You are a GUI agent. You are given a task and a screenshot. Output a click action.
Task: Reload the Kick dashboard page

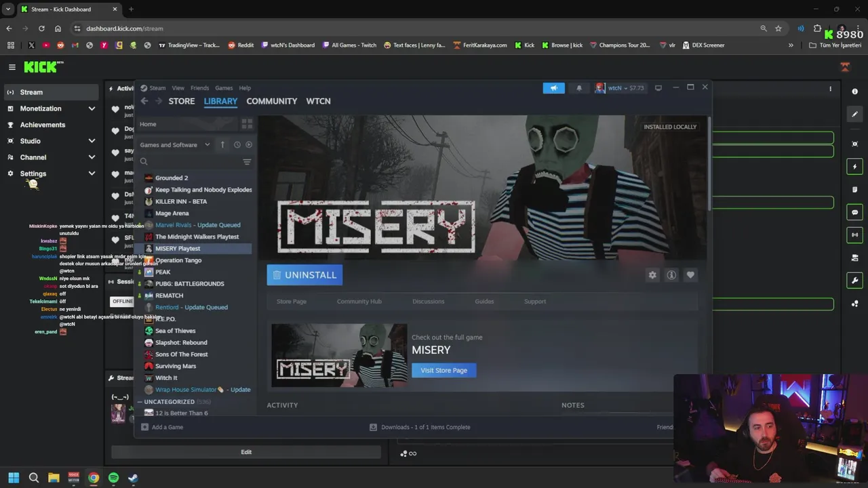[41, 28]
